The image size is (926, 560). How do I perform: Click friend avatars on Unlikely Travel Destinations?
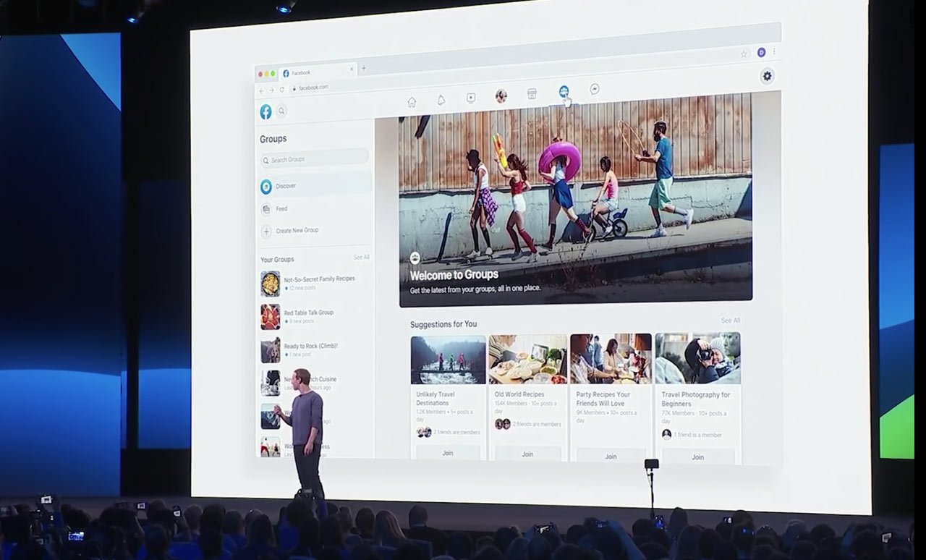tap(424, 432)
